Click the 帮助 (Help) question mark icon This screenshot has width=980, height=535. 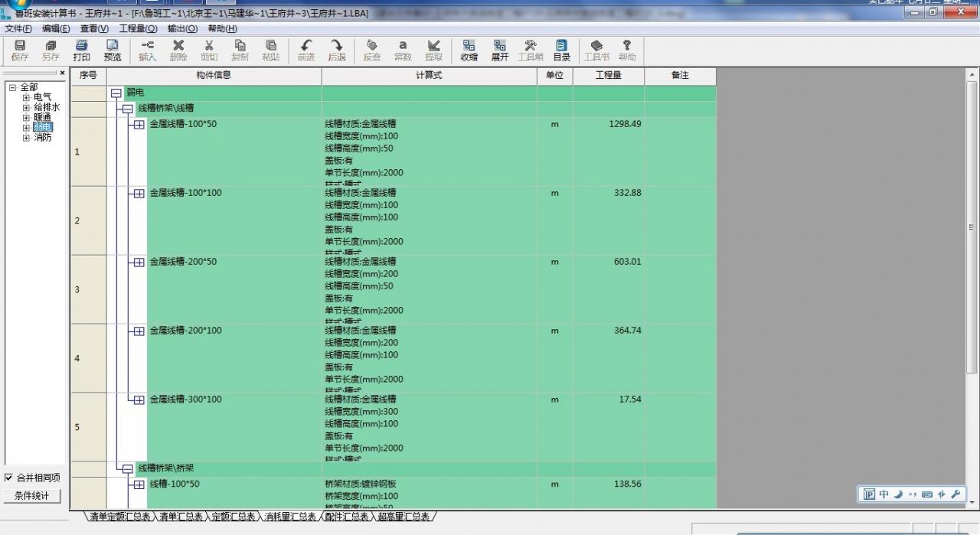pyautogui.click(x=627, y=51)
